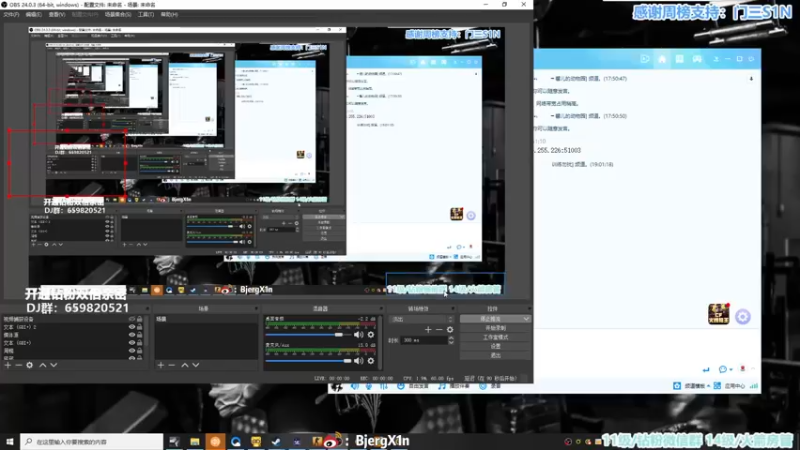Image resolution: width=800 pixels, height=450 pixels.
Task: Click the send arrow icon in chat input
Action: pyautogui.click(x=706, y=369)
